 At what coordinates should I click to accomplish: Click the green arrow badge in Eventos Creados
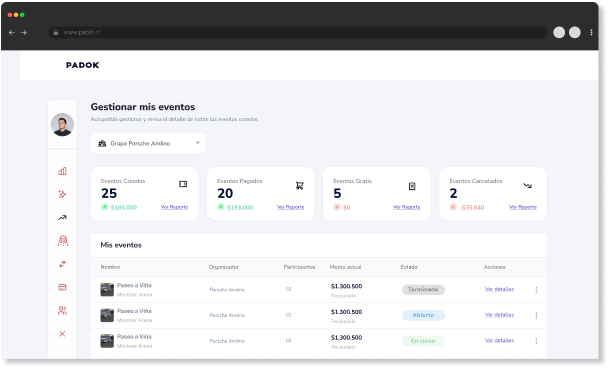click(104, 207)
